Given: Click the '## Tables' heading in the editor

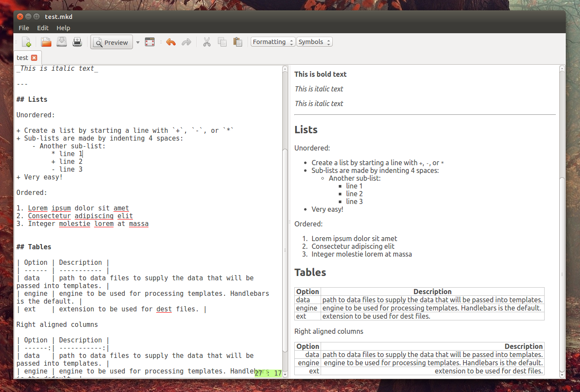Looking at the screenshot, I should [34, 247].
